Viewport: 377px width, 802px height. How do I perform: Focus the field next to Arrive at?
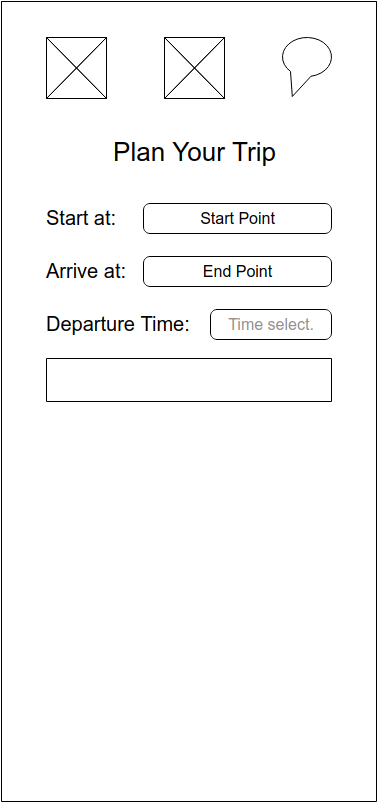tap(237, 272)
